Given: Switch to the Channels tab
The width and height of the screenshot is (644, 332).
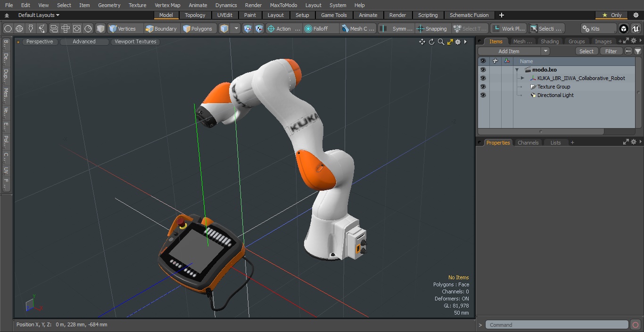Looking at the screenshot, I should pyautogui.click(x=528, y=143).
